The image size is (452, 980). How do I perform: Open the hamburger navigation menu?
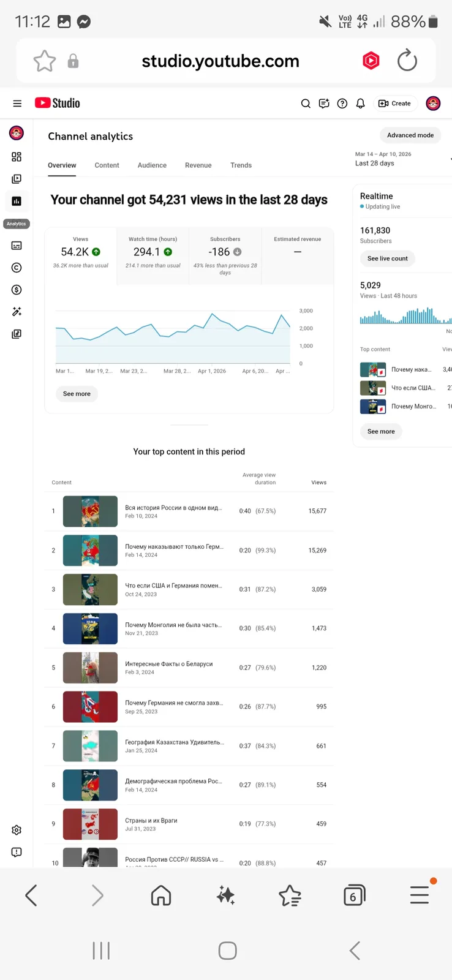click(17, 104)
